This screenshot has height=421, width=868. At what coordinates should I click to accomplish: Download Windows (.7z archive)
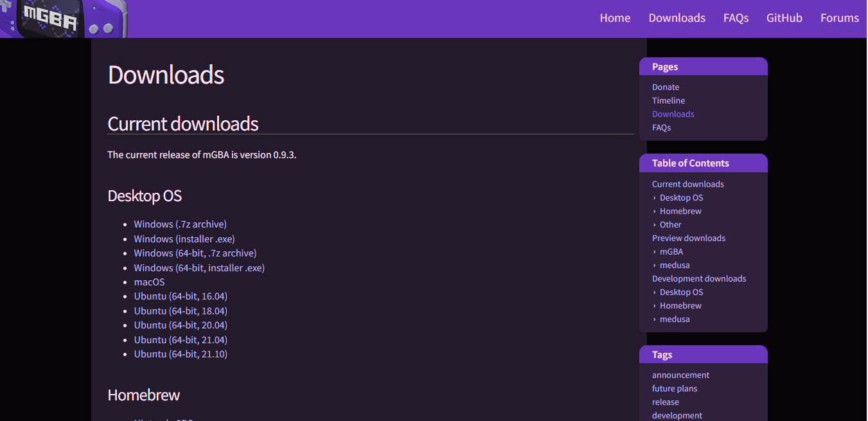[180, 224]
